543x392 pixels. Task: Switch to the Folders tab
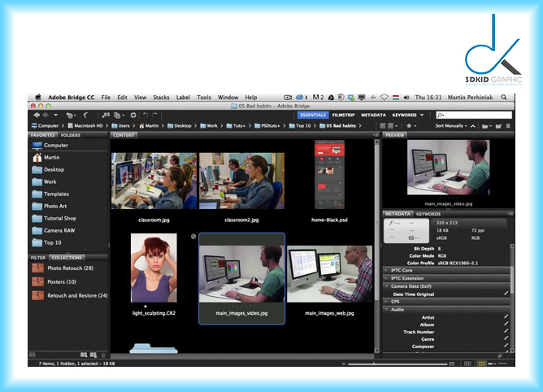(x=71, y=135)
